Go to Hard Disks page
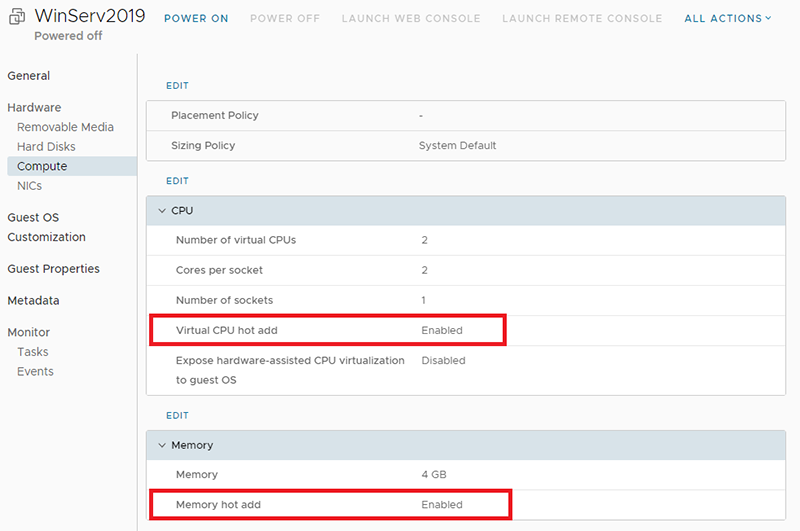Viewport: 800px width, 531px height. tap(46, 147)
